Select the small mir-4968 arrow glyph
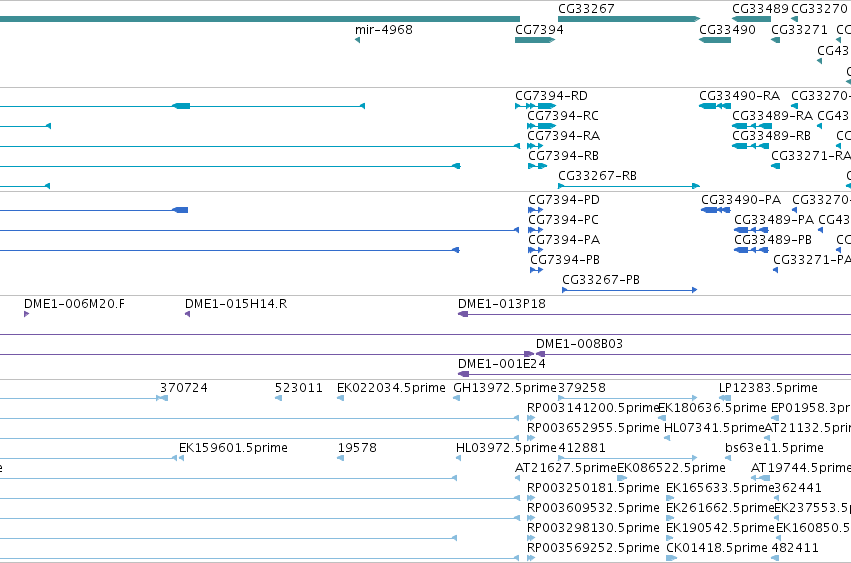The height and width of the screenshot is (563, 851). (357, 40)
